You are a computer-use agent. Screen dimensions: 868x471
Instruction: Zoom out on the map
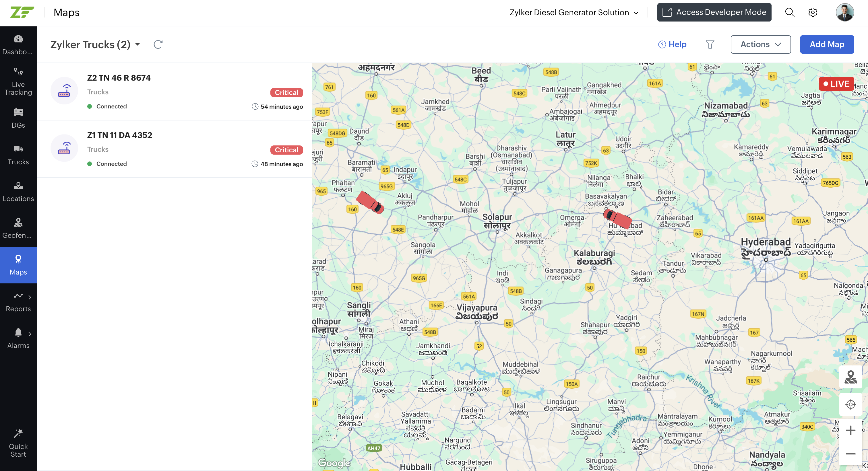(850, 454)
